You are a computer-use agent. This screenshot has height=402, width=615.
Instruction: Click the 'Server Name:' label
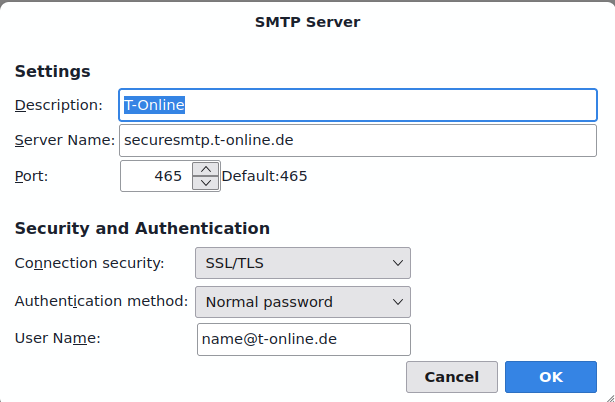pos(65,140)
